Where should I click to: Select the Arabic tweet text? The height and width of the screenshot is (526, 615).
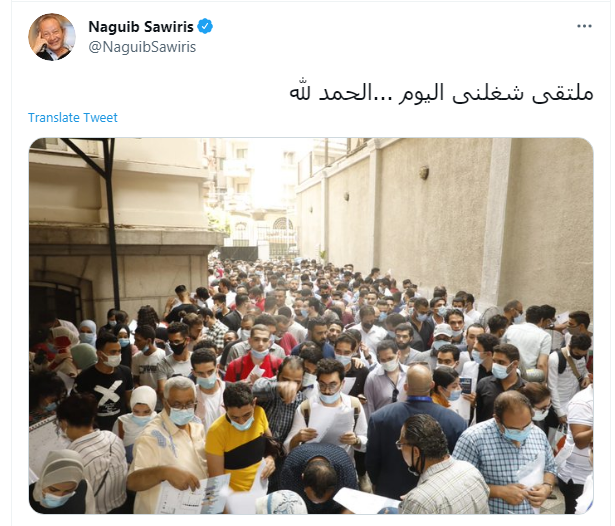pos(441,93)
